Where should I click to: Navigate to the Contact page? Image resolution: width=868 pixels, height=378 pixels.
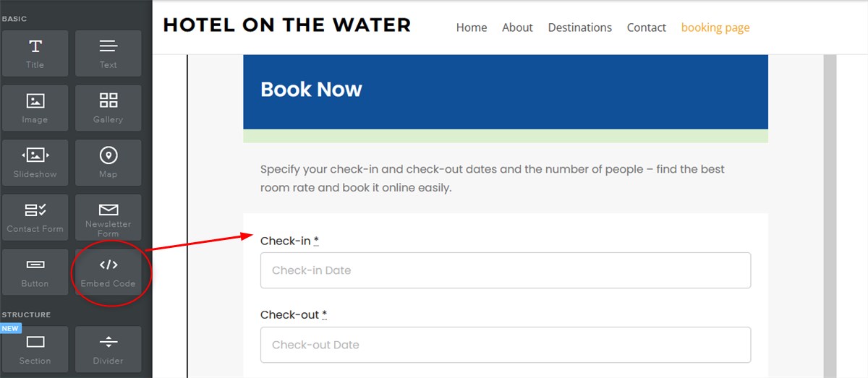pyautogui.click(x=646, y=27)
